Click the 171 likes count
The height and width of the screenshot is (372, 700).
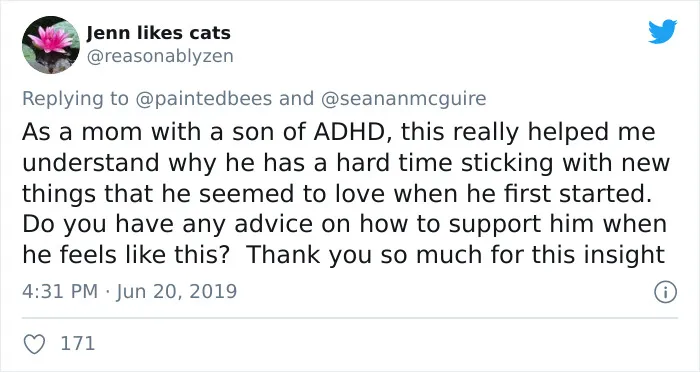[78, 344]
